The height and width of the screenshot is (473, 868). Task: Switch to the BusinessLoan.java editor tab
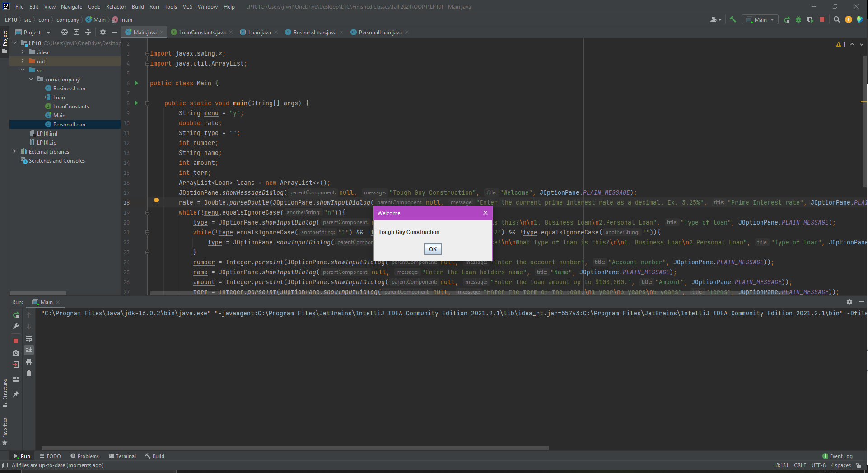(314, 33)
